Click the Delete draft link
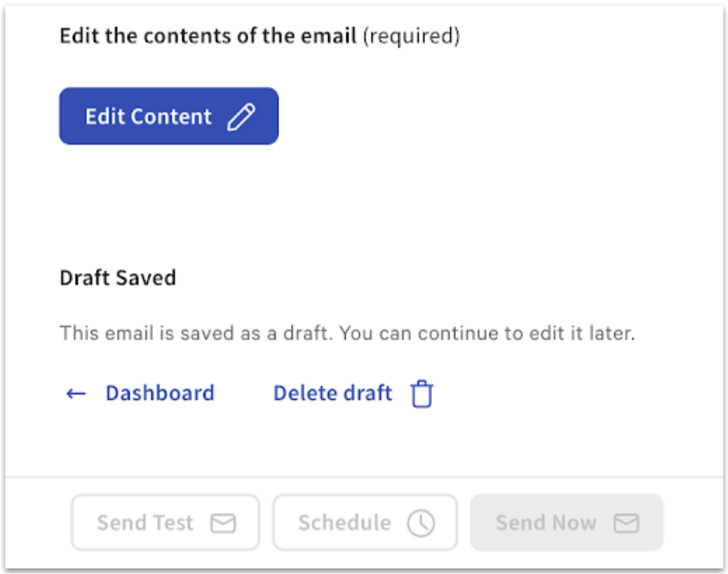Image resolution: width=728 pixels, height=574 pixels. (x=332, y=393)
